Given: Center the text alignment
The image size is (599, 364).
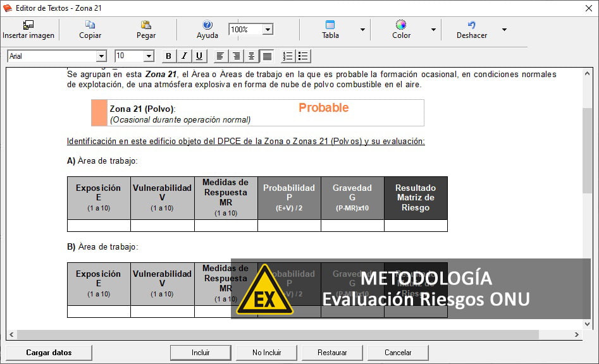Looking at the screenshot, I should [x=251, y=56].
